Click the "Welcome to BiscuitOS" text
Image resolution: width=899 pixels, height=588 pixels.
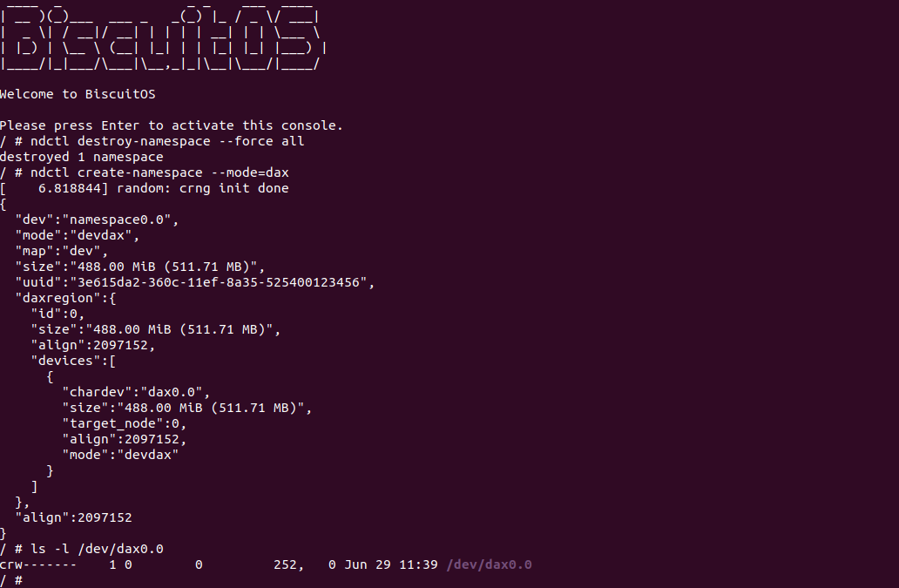pos(78,94)
